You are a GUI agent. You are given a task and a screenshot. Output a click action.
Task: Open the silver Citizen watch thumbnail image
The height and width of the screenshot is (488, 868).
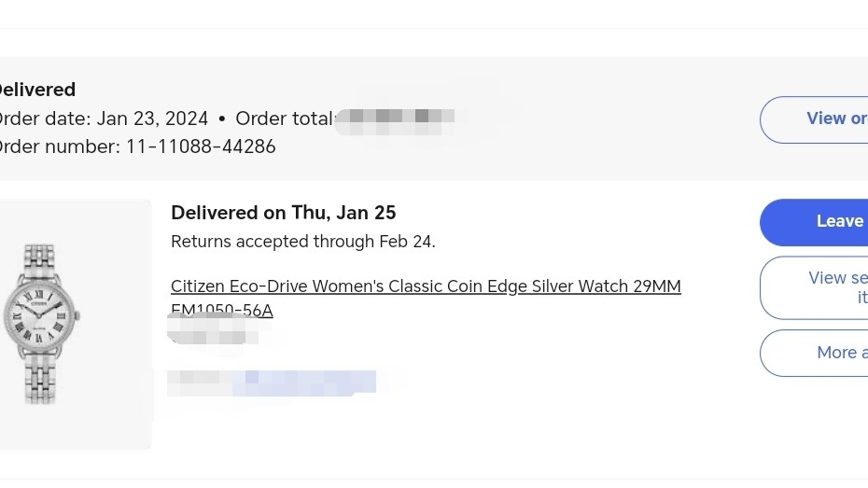click(76, 324)
